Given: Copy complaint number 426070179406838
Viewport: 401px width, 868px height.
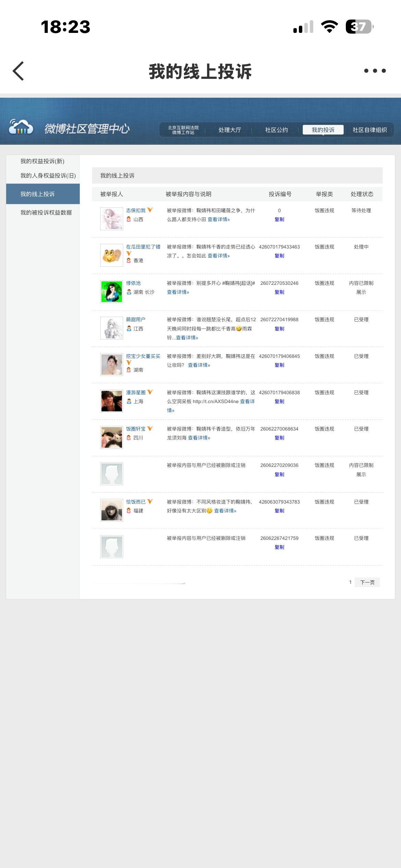Looking at the screenshot, I should coord(279,401).
